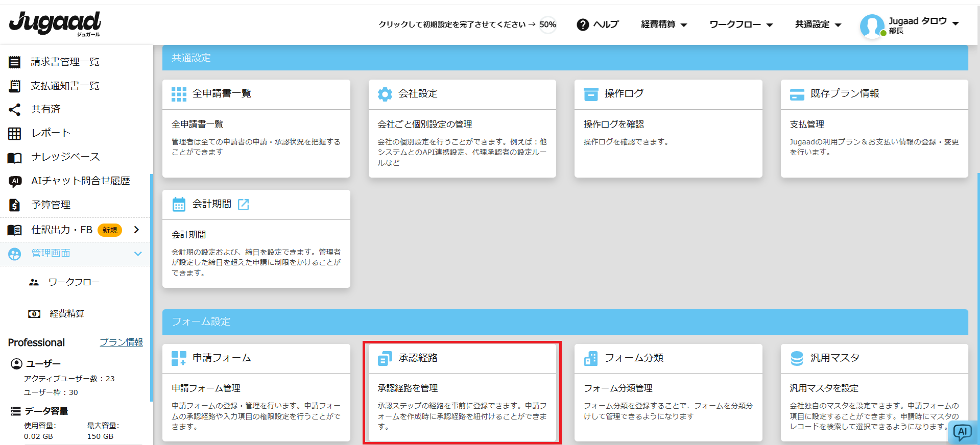Click the grid icon on 全申請書一覧 card
This screenshot has width=980, height=445.
click(x=179, y=94)
